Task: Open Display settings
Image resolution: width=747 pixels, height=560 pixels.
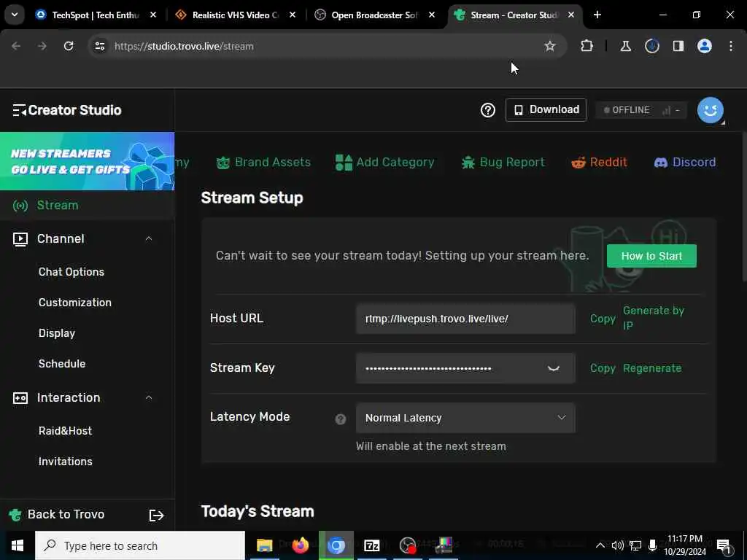Action: (57, 332)
